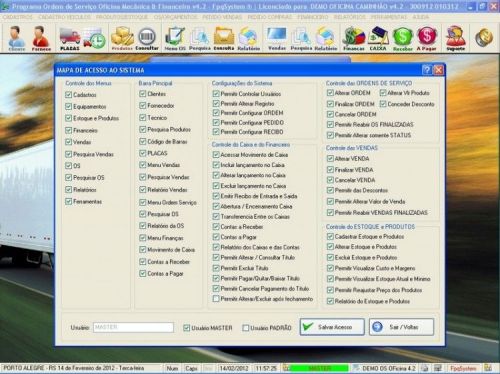Click the status bar icon after FpqSystem
Viewport: 500px width, 374px height.
tap(488, 368)
